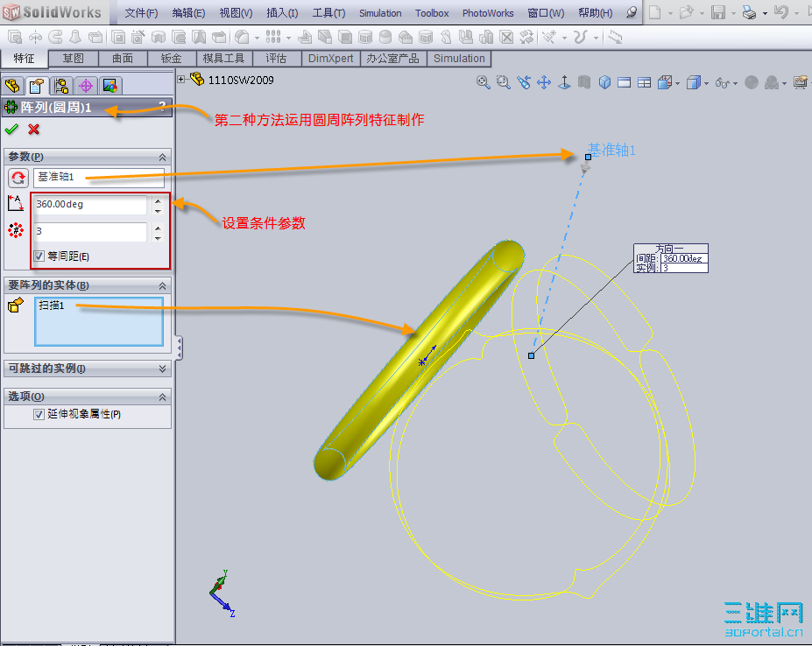Click Zoom to Fit magnifier icon
Screen dimensions: 812x646
[x=484, y=82]
